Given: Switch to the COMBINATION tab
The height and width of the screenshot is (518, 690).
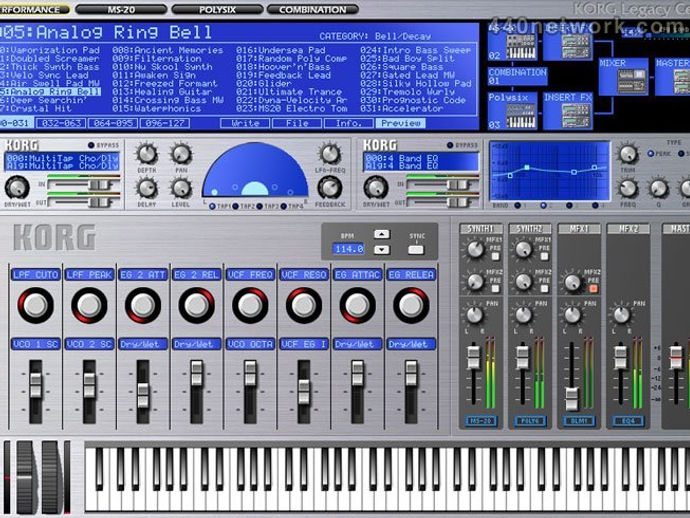Looking at the screenshot, I should [312, 10].
